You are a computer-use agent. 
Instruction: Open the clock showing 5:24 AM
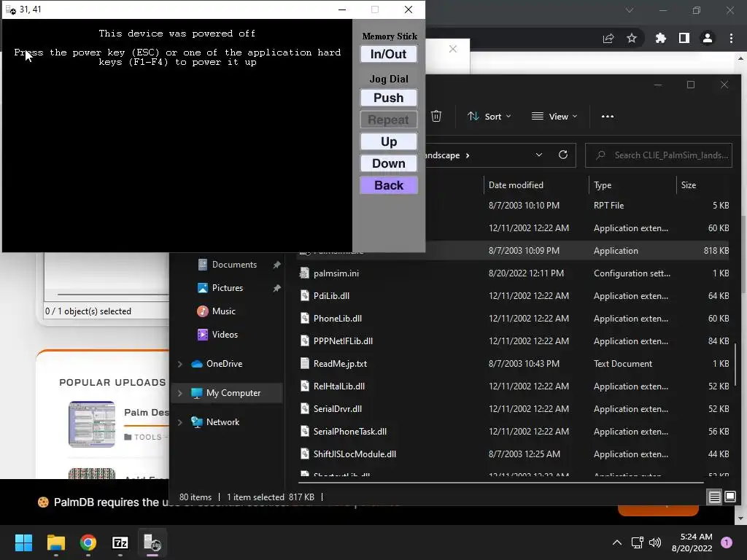692,542
